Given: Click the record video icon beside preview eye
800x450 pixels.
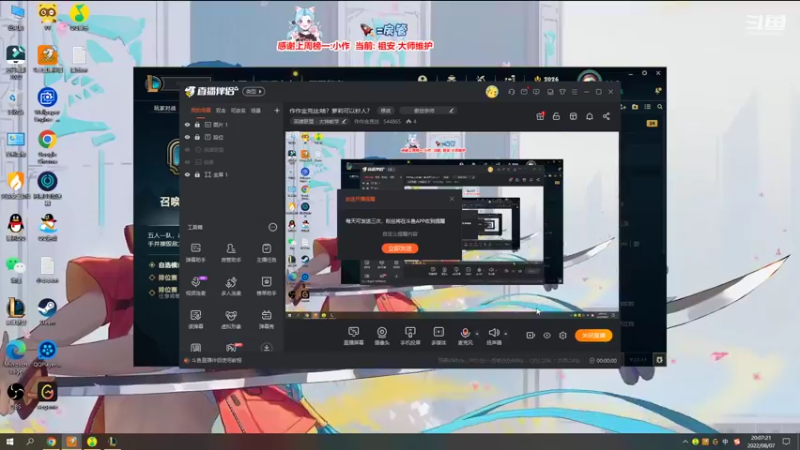Looking at the screenshot, I should (531, 335).
